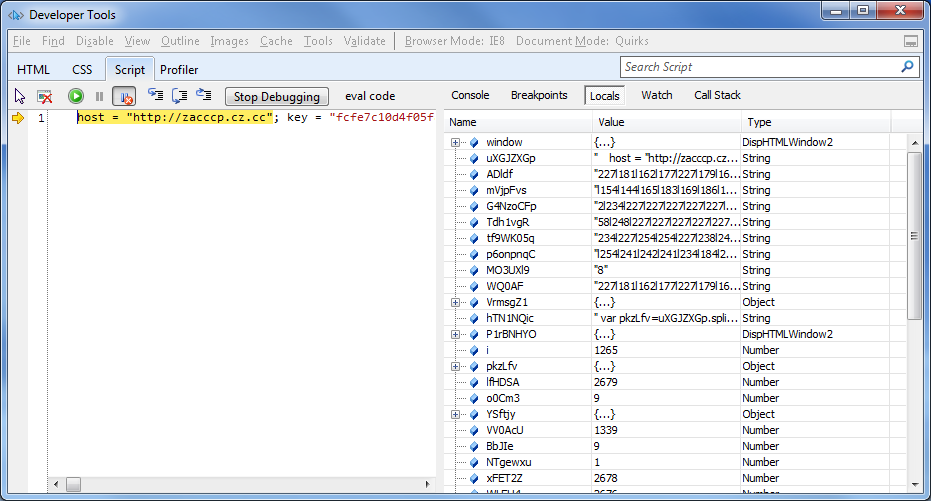Toggle the Break on Error button
Image resolution: width=931 pixels, height=501 pixels.
(x=124, y=96)
